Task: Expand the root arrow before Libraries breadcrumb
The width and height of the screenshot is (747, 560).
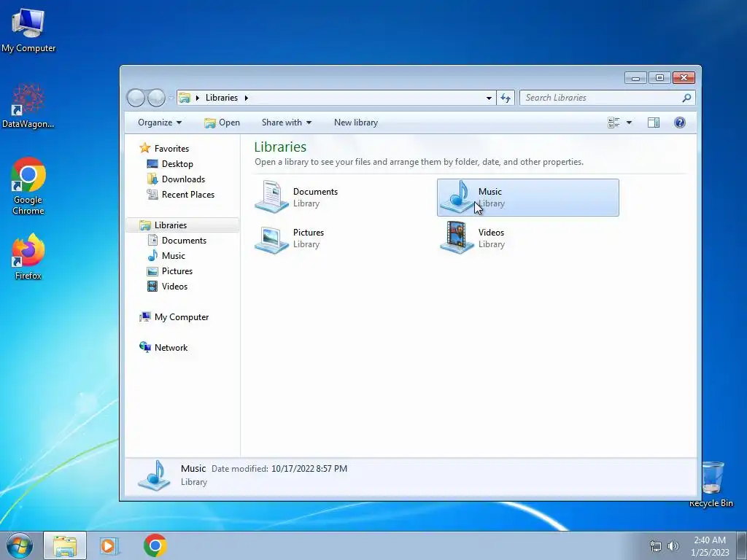Action: click(x=197, y=98)
